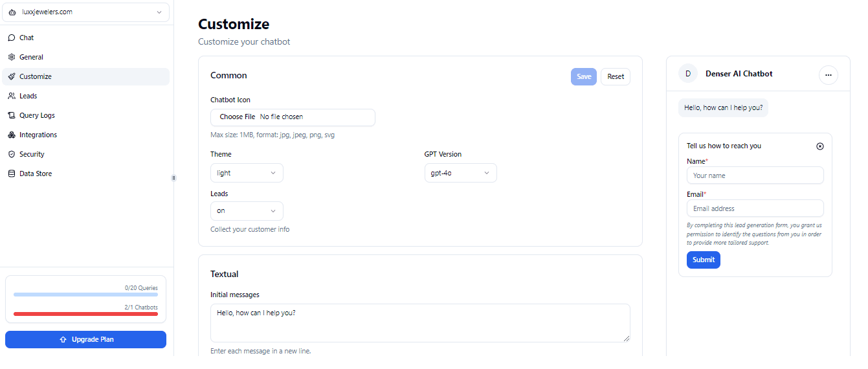Click the Data Store database icon
The height and width of the screenshot is (369, 868).
pos(12,173)
